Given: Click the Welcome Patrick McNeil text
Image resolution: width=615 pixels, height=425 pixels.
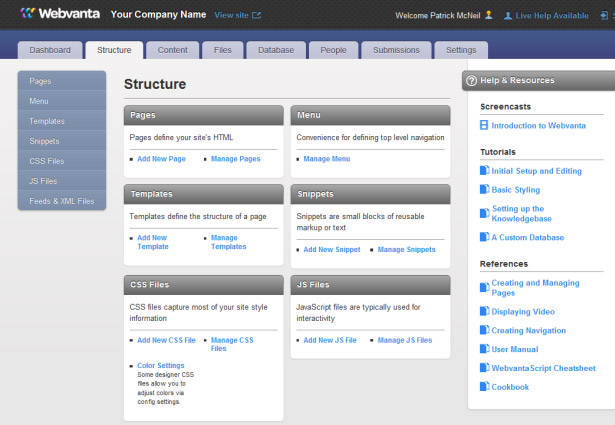Looking at the screenshot, I should point(437,16).
